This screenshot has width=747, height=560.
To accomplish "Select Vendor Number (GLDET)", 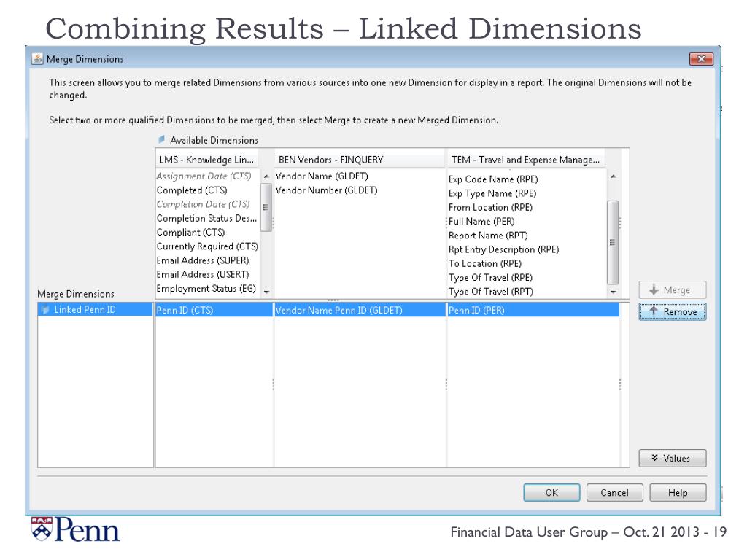I will (x=326, y=190).
